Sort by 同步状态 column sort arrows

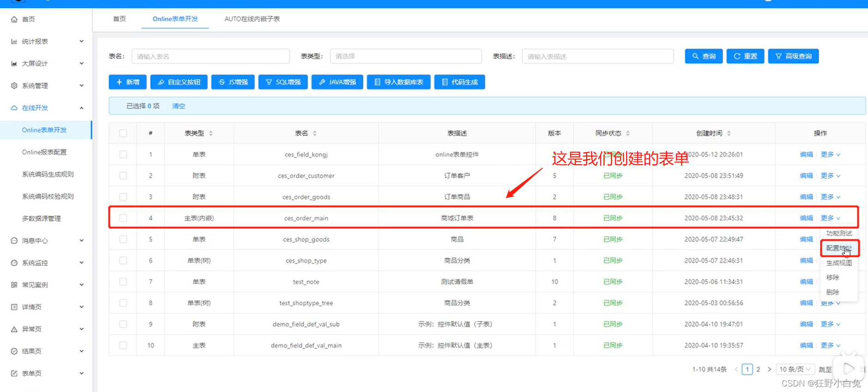coord(628,133)
